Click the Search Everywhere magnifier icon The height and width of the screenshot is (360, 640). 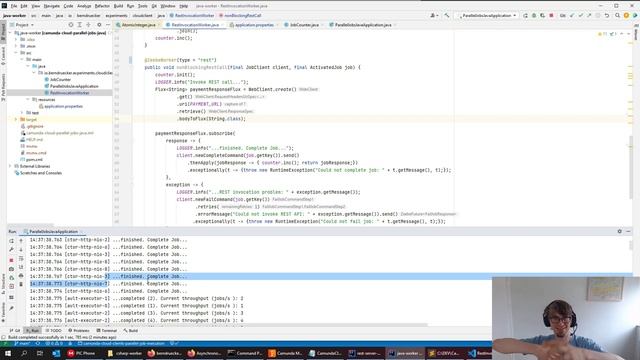[617, 16]
